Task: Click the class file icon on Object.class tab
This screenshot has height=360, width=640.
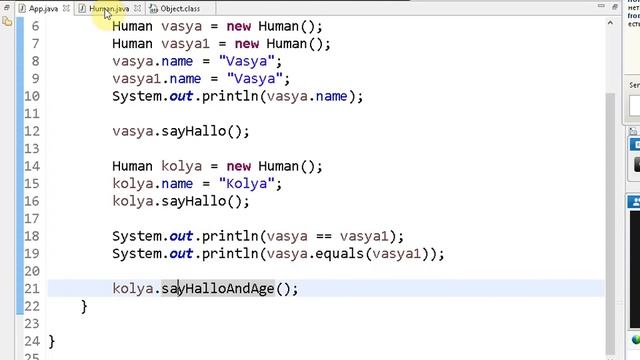Action: point(153,9)
